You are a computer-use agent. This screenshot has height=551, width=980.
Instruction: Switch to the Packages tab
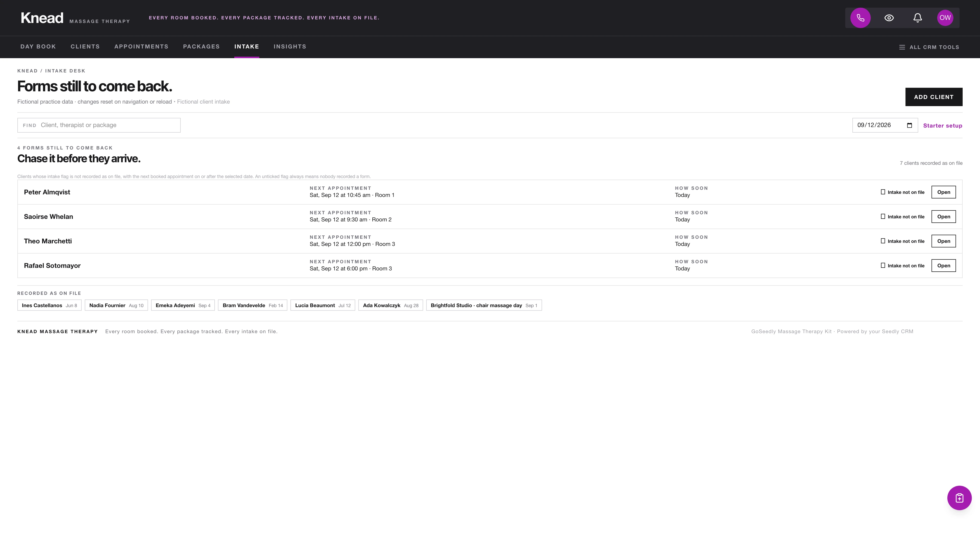click(x=201, y=47)
